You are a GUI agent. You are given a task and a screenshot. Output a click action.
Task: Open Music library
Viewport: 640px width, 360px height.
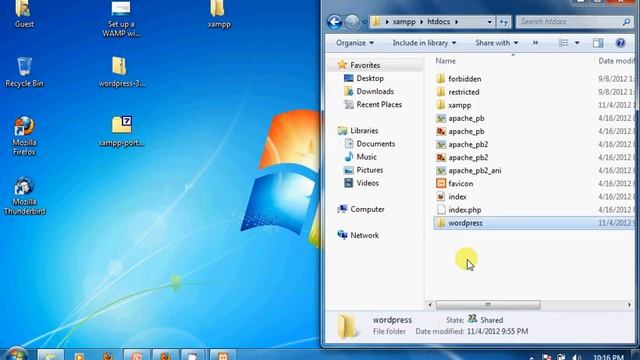coord(366,157)
